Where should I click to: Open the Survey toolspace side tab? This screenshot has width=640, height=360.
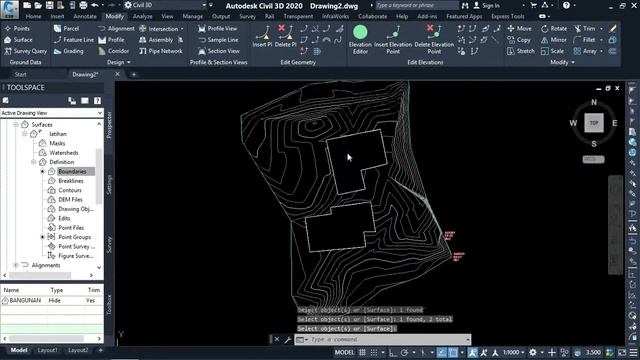(109, 244)
